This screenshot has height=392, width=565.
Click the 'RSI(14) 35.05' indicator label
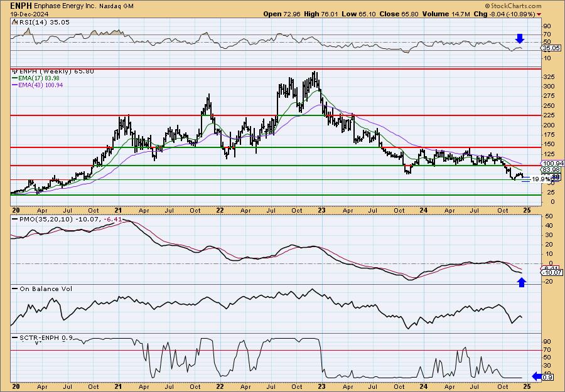tap(43, 23)
